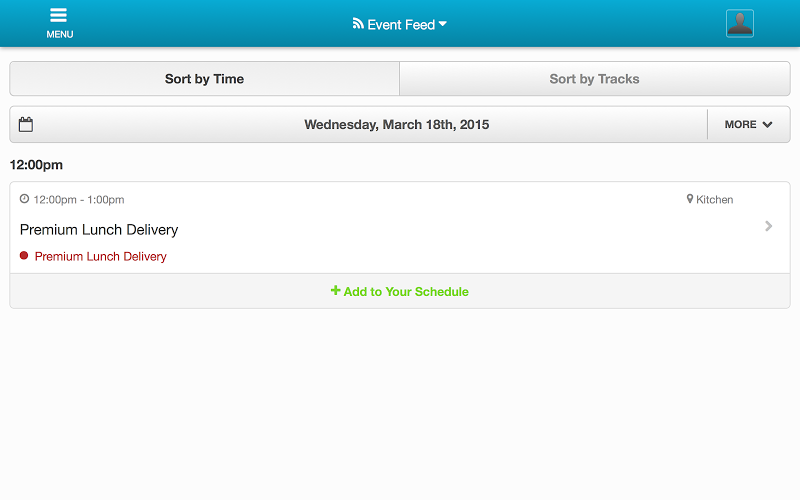Click Add to Your Schedule button
Viewport: 800px width, 500px height.
point(400,291)
